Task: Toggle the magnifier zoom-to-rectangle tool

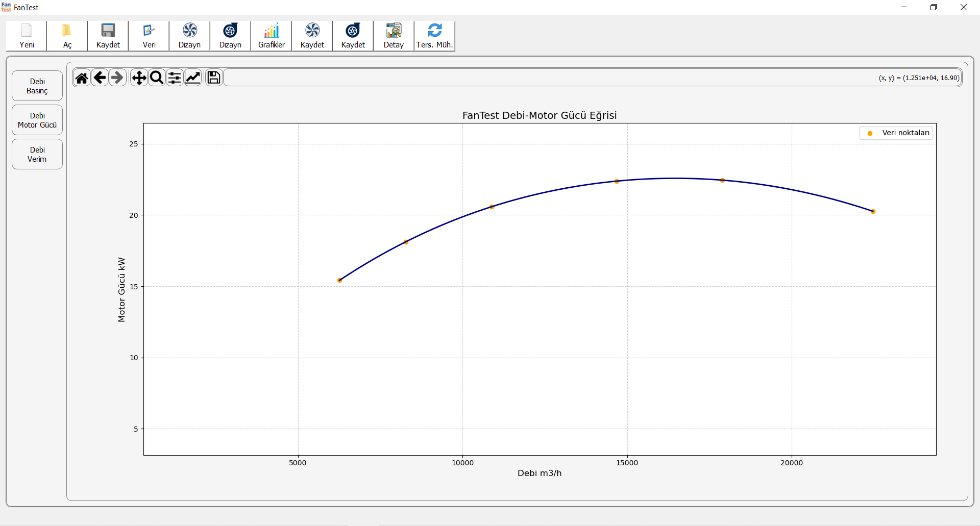Action: pyautogui.click(x=157, y=78)
